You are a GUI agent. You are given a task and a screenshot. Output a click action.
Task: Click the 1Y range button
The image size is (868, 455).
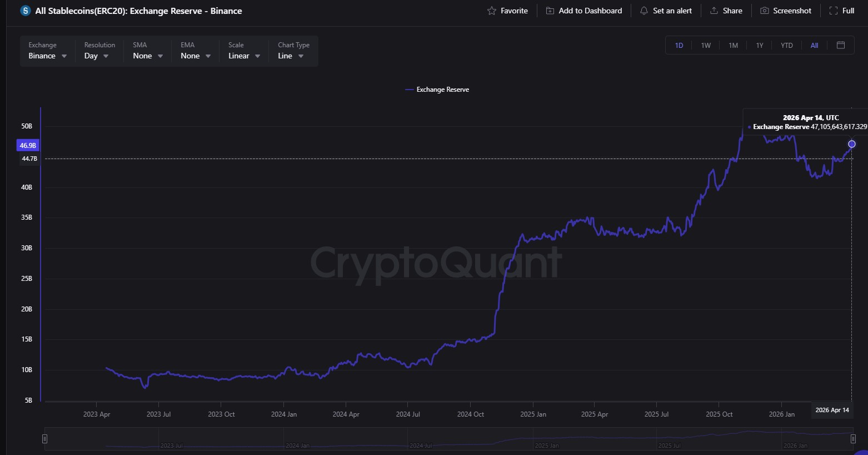[x=760, y=45]
